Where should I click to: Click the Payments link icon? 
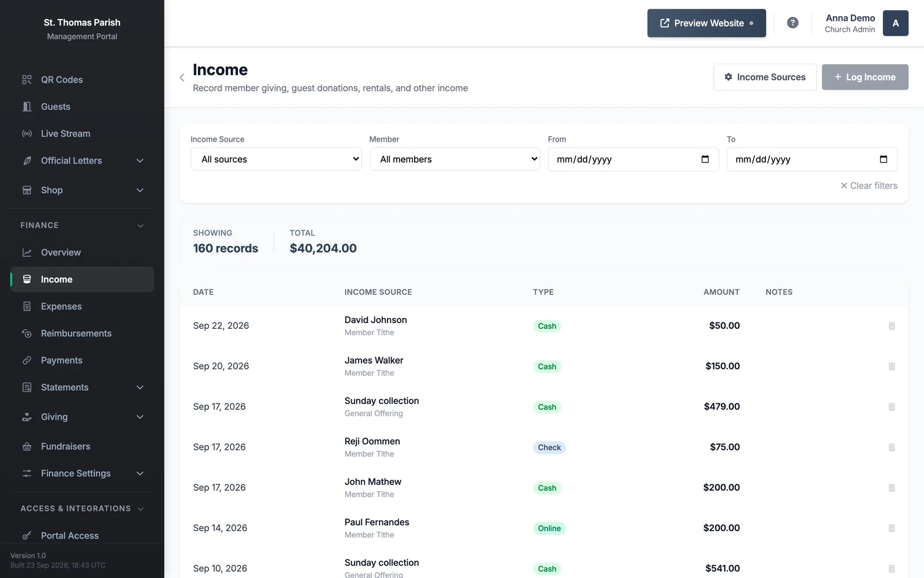click(27, 360)
